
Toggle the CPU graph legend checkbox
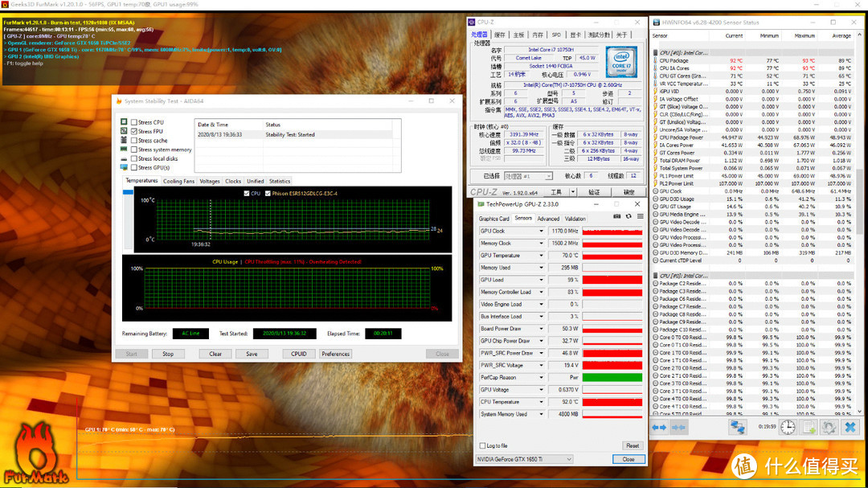tap(247, 193)
